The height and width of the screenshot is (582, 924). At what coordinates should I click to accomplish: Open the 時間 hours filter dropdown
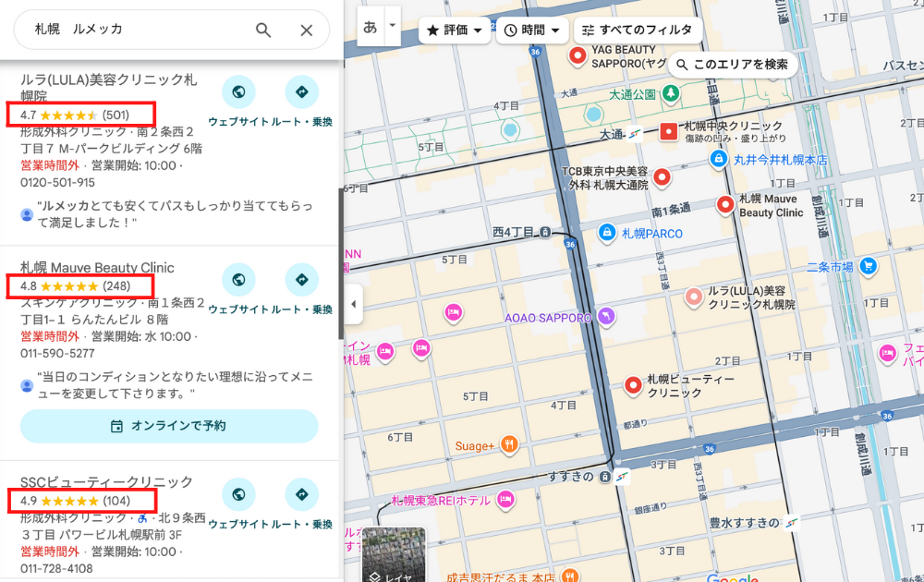point(532,30)
